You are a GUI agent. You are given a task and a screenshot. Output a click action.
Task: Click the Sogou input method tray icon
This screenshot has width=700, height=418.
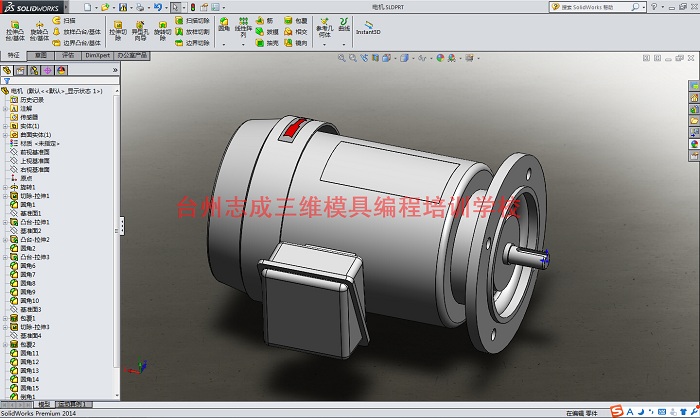coord(617,411)
